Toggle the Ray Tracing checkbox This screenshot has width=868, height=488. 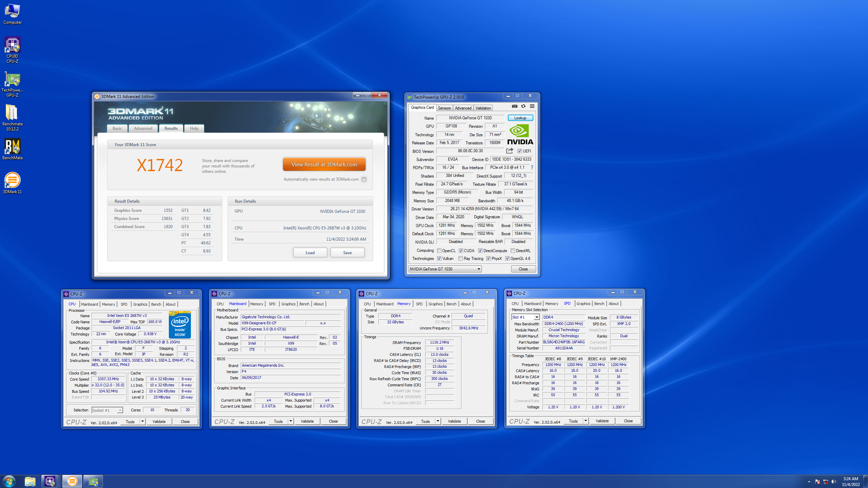[x=461, y=259]
